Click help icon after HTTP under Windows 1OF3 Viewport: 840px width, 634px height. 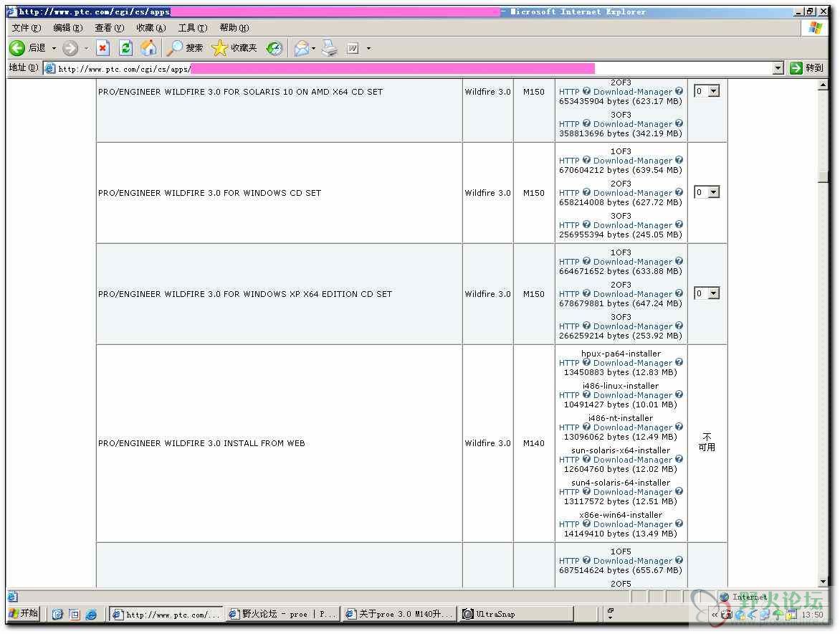587,160
